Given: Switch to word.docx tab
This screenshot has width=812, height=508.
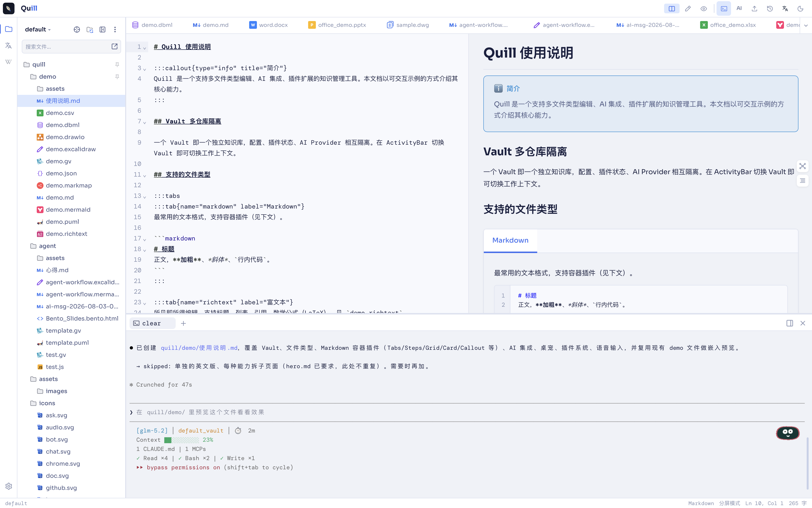Looking at the screenshot, I should [x=268, y=25].
